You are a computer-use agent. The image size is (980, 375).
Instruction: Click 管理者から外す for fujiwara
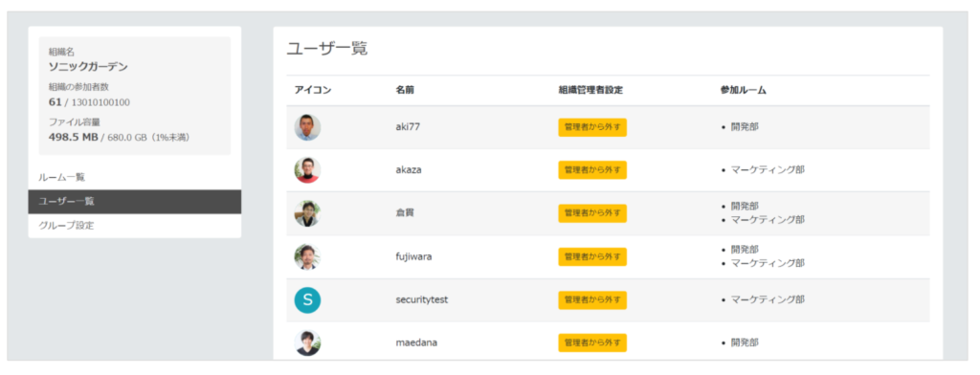592,257
